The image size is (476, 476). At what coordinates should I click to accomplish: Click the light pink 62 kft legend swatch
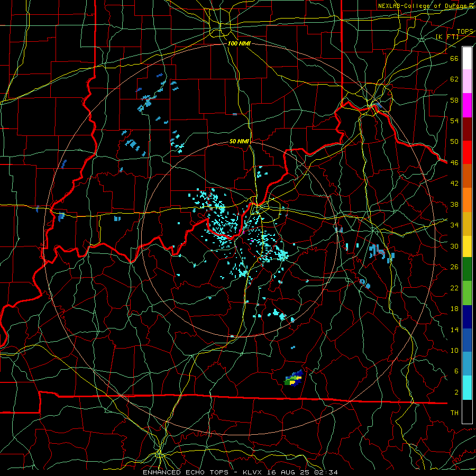(x=467, y=81)
